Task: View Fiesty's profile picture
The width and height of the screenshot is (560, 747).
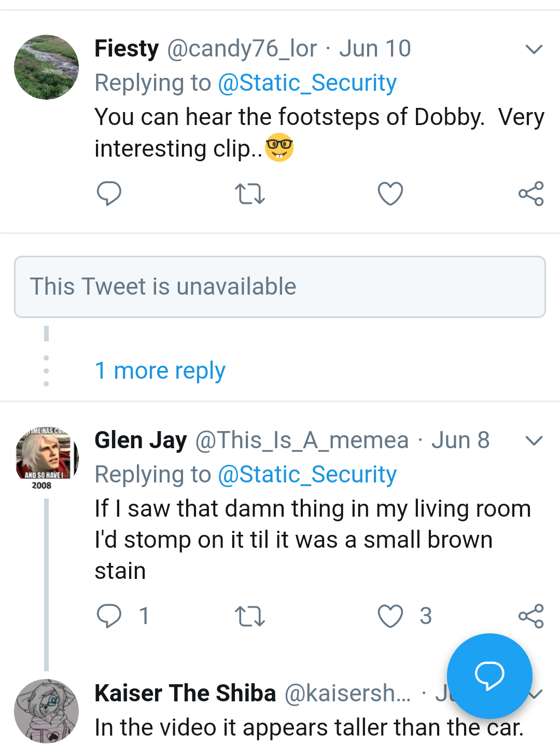Action: point(47,67)
